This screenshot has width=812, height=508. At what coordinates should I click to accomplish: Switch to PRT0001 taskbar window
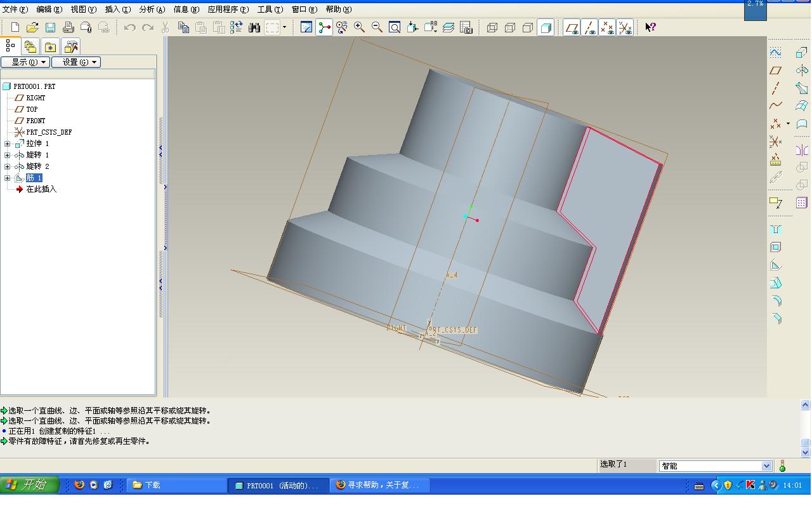click(278, 485)
